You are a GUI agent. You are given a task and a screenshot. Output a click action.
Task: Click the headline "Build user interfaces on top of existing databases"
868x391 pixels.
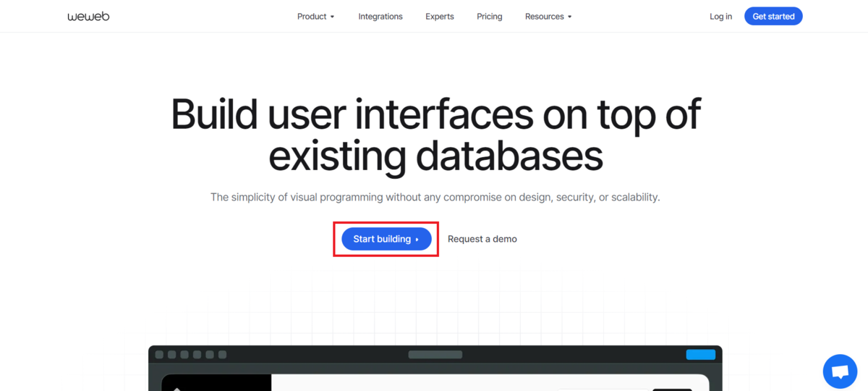435,135
